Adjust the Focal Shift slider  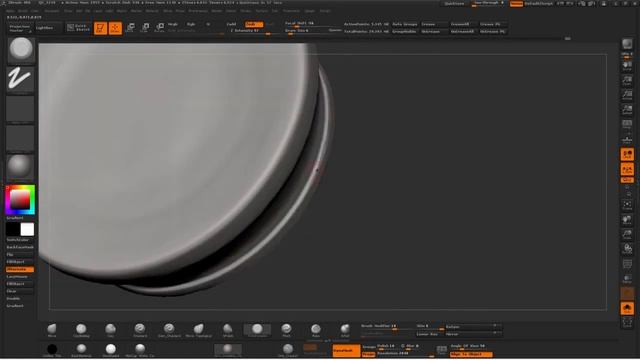313,24
